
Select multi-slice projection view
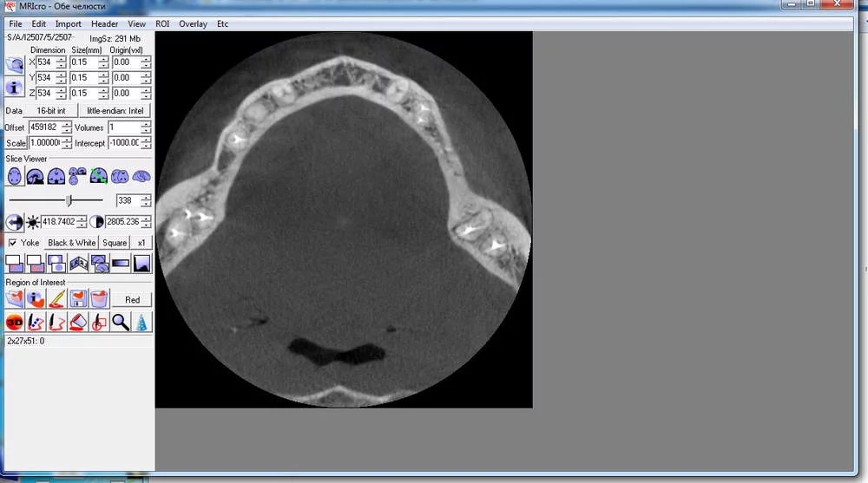[77, 177]
